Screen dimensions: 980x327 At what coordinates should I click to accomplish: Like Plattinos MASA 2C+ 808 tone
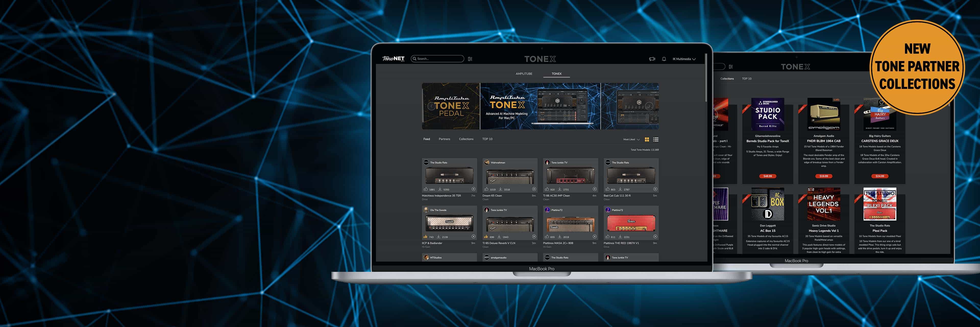pyautogui.click(x=547, y=236)
